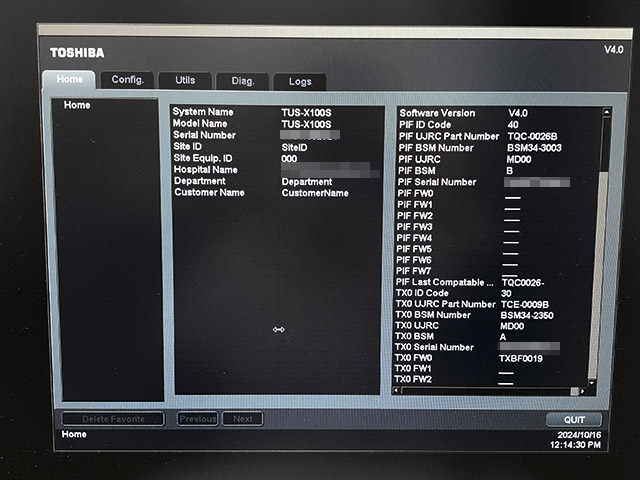
Task: Click the SiteID value
Action: click(294, 147)
